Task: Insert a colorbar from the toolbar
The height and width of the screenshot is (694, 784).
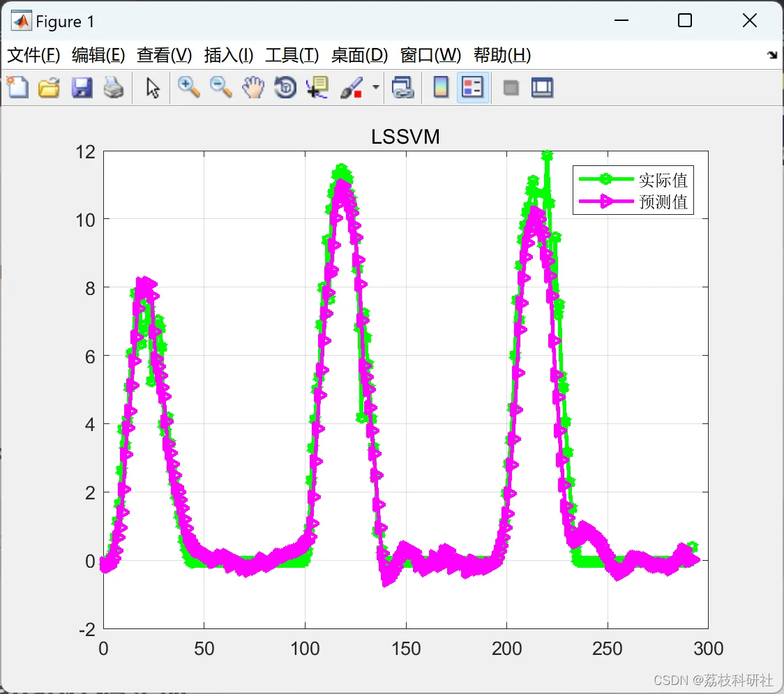Action: (441, 88)
